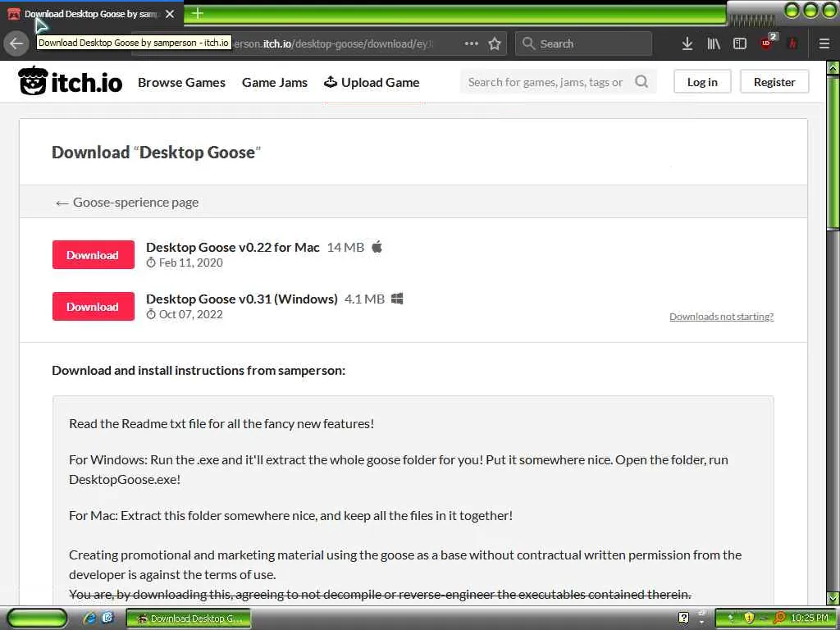This screenshot has height=630, width=840.
Task: Select the Download Desktop G... taskbar button
Action: tap(189, 619)
